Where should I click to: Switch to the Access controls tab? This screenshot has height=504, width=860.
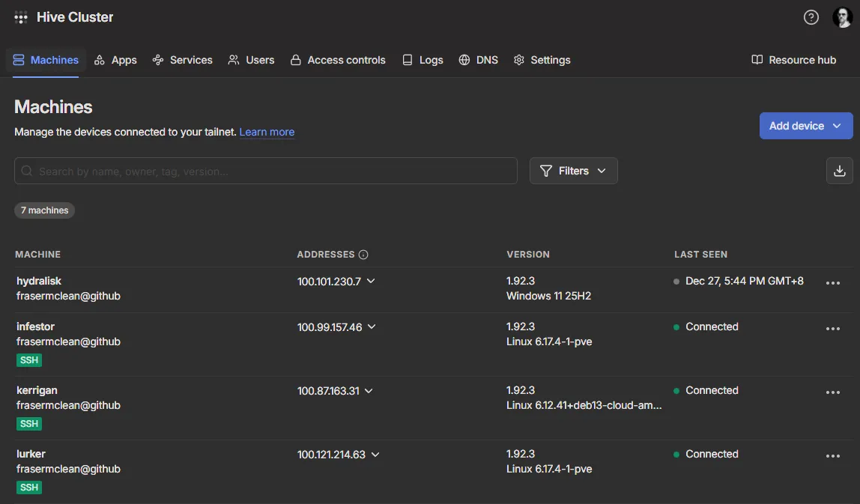[338, 60]
